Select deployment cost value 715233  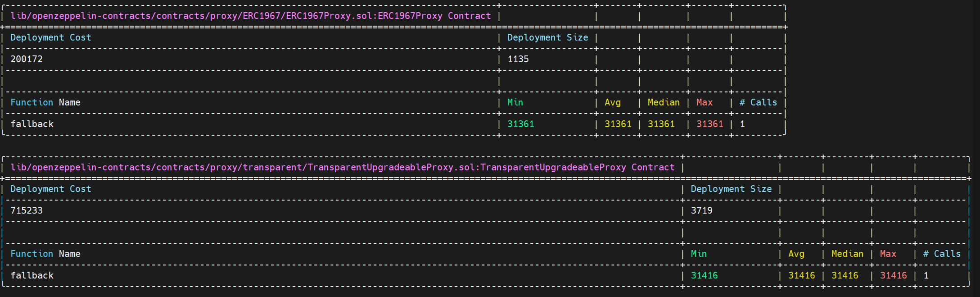[x=27, y=210]
